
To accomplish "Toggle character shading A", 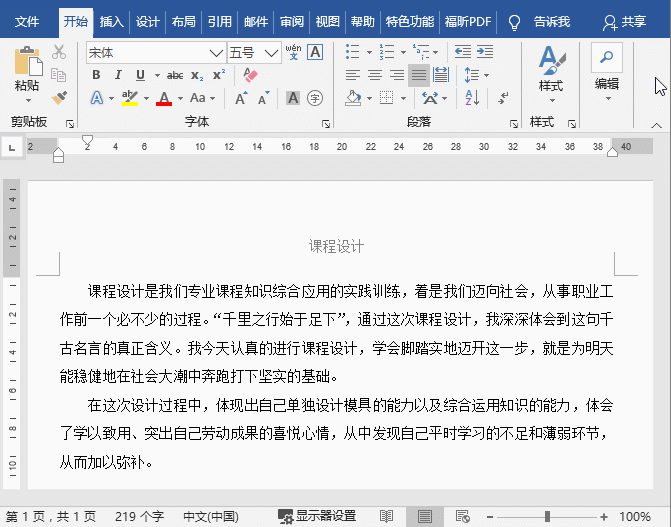I will coord(293,98).
